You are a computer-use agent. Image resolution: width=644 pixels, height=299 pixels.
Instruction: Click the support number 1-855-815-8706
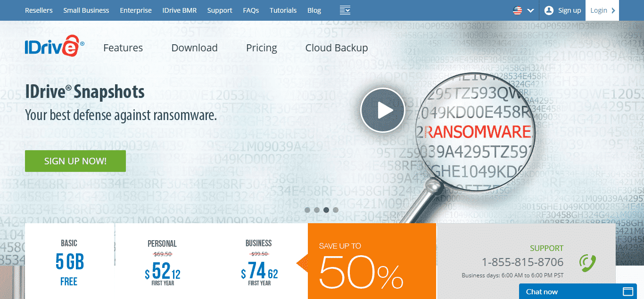522,262
